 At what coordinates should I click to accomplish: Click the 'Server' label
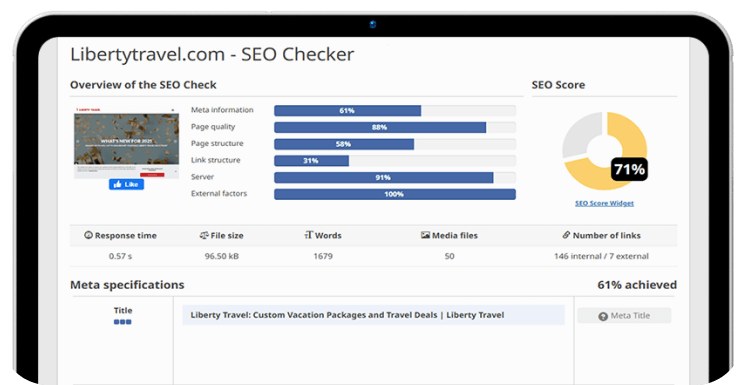pos(203,177)
